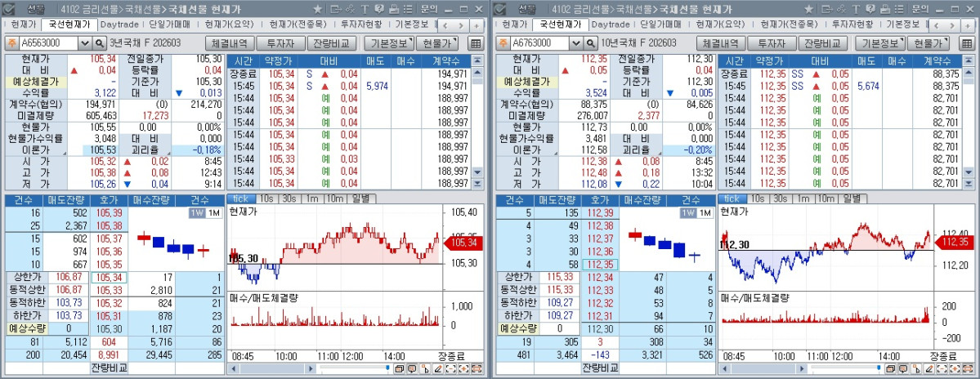The width and height of the screenshot is (980, 379).
Task: Click the 체결내역 button in the right window
Action: pos(721,43)
